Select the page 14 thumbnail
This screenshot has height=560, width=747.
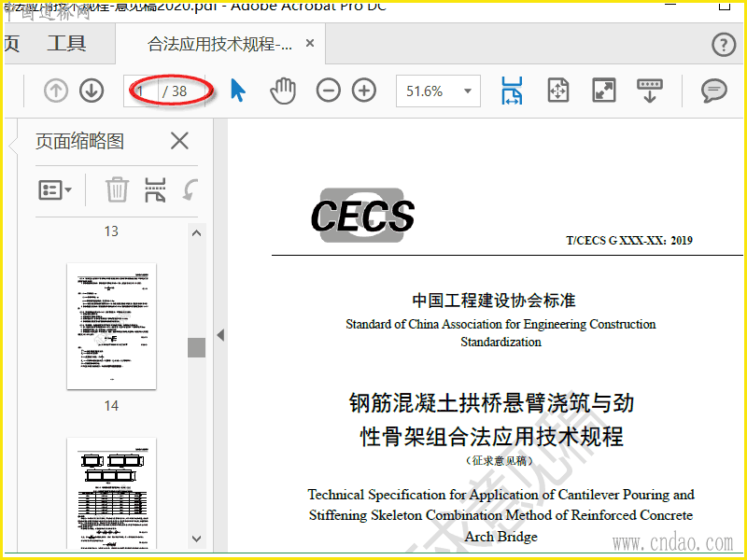[x=111, y=326]
